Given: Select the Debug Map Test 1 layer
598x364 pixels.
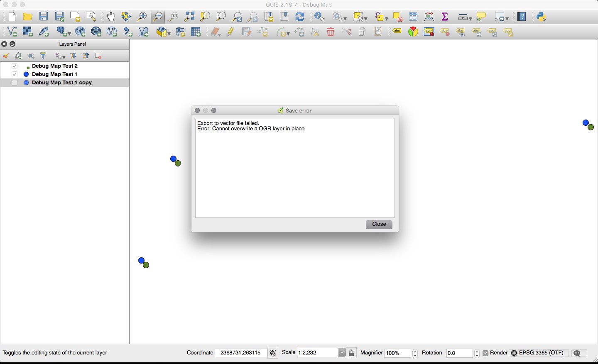Looking at the screenshot, I should (55, 74).
